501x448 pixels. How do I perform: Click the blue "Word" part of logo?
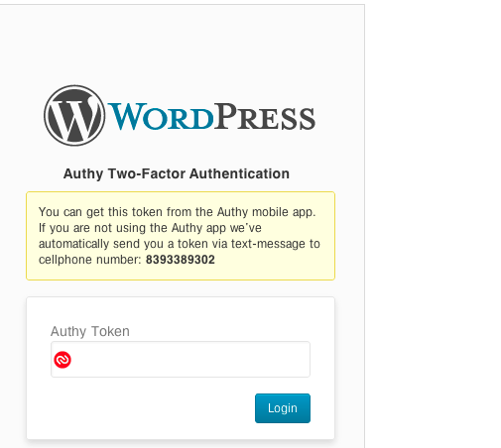point(161,116)
